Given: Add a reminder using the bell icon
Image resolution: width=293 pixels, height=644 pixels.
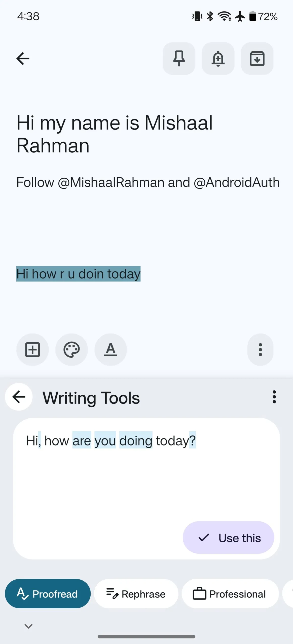Looking at the screenshot, I should pyautogui.click(x=218, y=59).
